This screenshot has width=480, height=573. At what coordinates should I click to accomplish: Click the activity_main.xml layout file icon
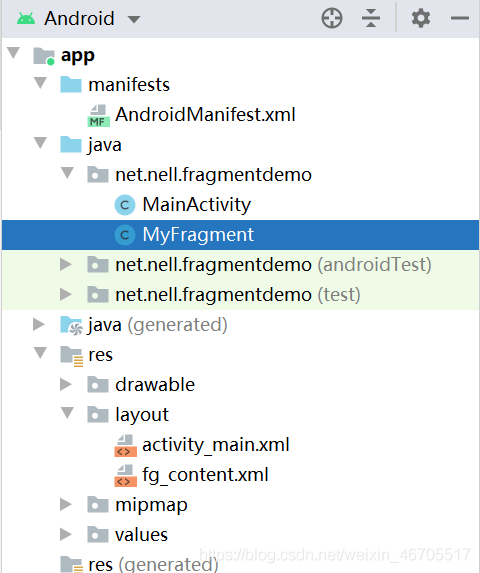126,445
